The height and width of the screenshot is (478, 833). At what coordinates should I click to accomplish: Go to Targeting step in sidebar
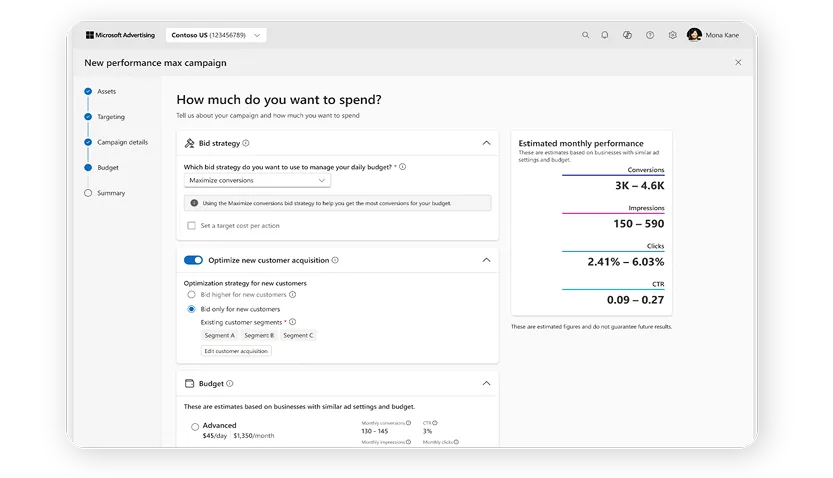110,117
